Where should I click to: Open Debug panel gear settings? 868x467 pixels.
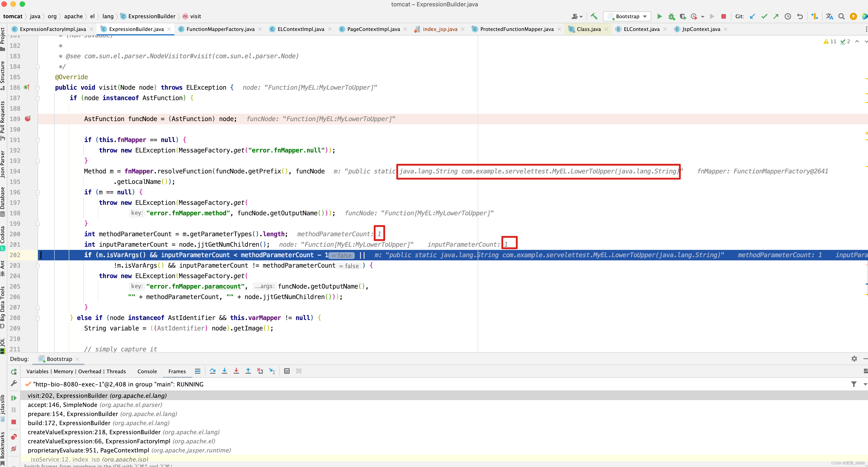854,359
